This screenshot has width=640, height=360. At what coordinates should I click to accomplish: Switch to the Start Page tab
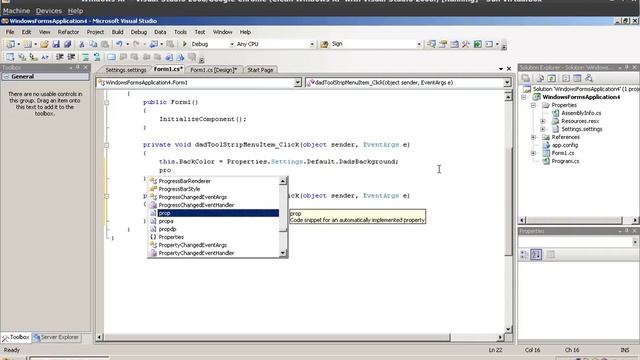tap(260, 70)
